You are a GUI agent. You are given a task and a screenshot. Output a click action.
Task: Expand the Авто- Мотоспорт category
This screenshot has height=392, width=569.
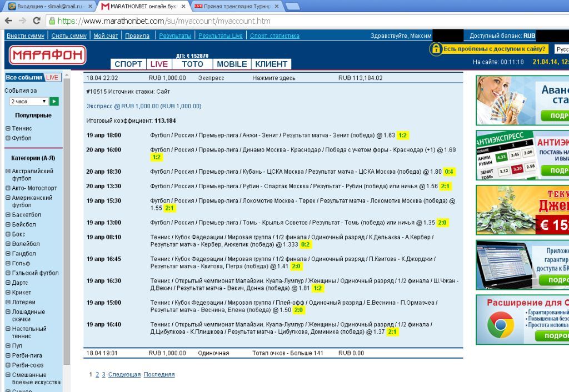click(x=8, y=188)
